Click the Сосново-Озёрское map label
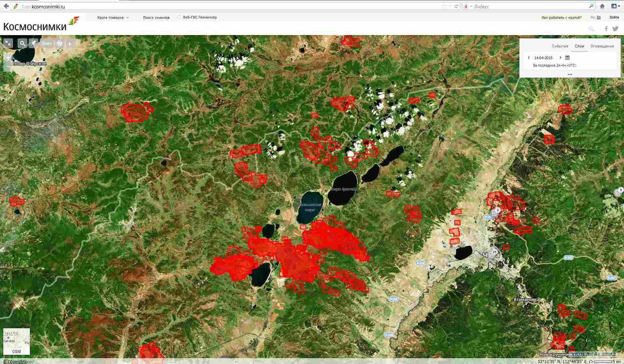624x364 pixels. click(27, 64)
